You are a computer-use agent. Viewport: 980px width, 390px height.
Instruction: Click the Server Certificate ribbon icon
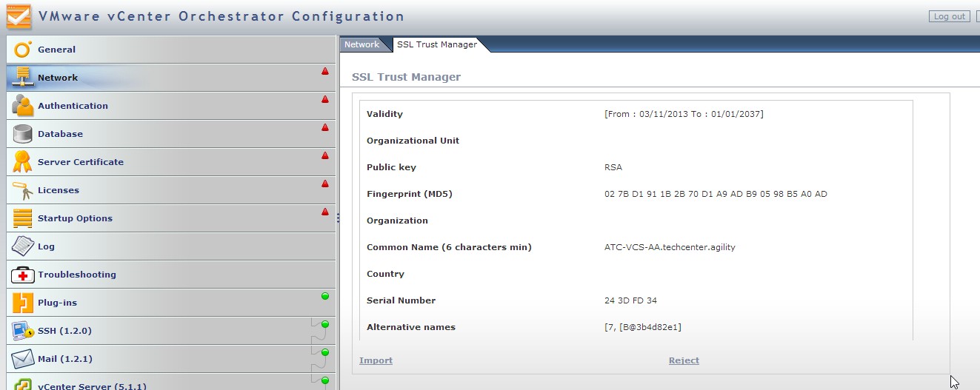(23, 162)
